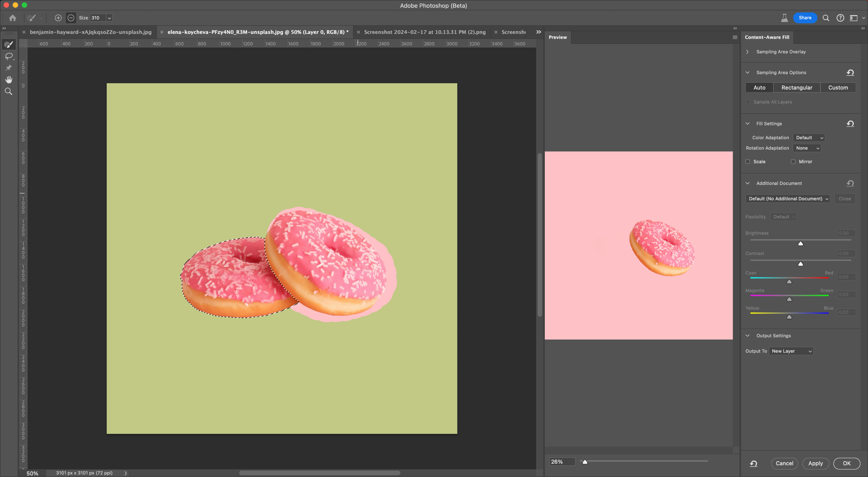The height and width of the screenshot is (477, 868).
Task: Open Preview panel menu icon
Action: [735, 37]
